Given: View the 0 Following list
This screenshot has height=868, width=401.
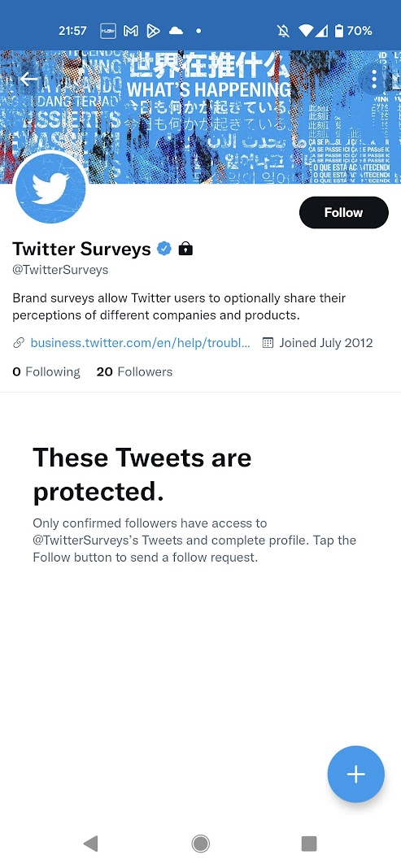Looking at the screenshot, I should 46,372.
